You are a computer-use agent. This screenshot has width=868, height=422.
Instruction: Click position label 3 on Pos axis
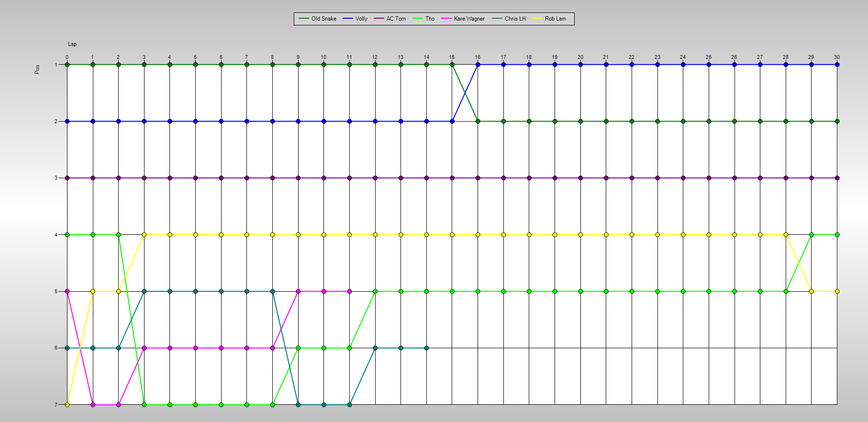pos(56,178)
